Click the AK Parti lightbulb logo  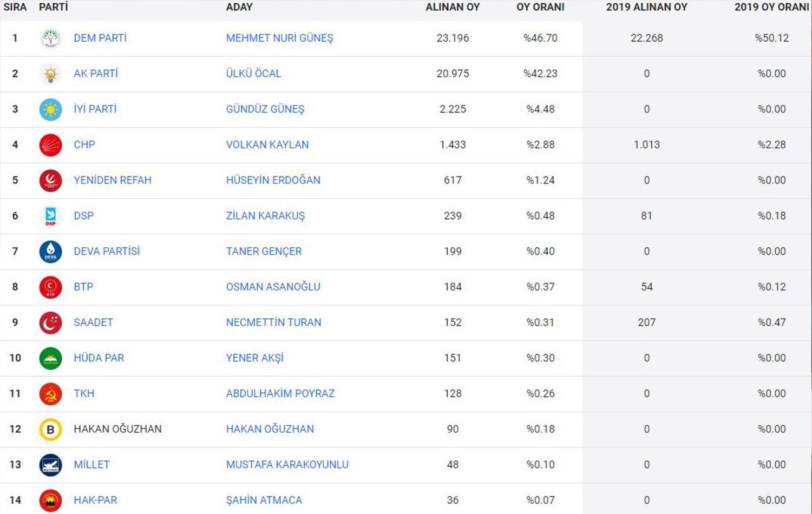pyautogui.click(x=50, y=74)
